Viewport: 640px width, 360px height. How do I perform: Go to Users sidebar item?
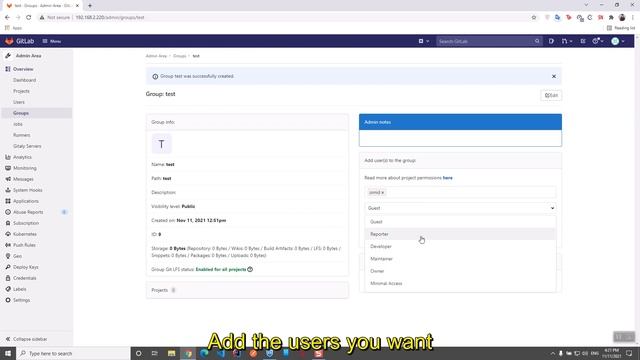(19, 102)
